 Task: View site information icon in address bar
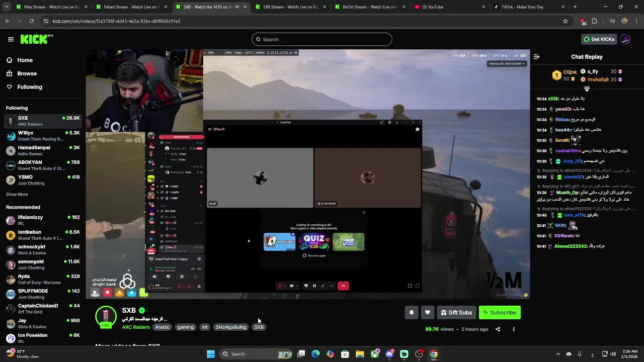(x=46, y=21)
